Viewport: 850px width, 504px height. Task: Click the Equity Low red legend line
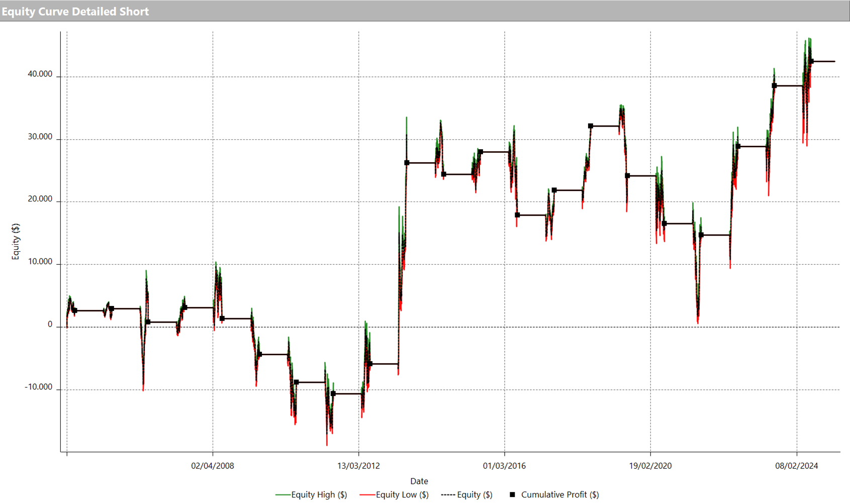pyautogui.click(x=367, y=495)
